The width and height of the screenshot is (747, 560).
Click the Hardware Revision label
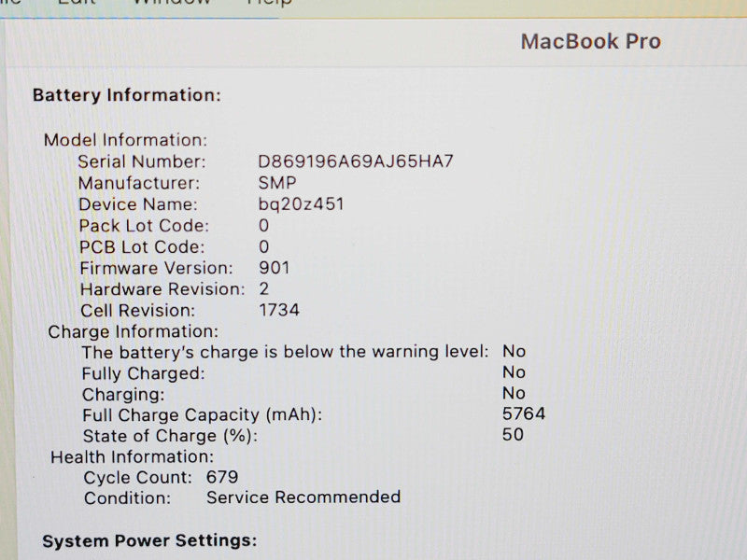[x=162, y=289]
